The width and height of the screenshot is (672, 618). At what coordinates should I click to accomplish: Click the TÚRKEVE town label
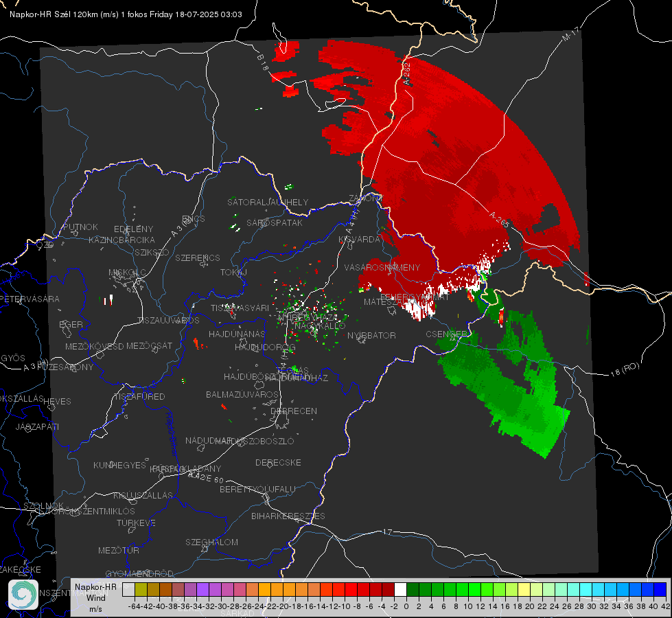(x=137, y=523)
